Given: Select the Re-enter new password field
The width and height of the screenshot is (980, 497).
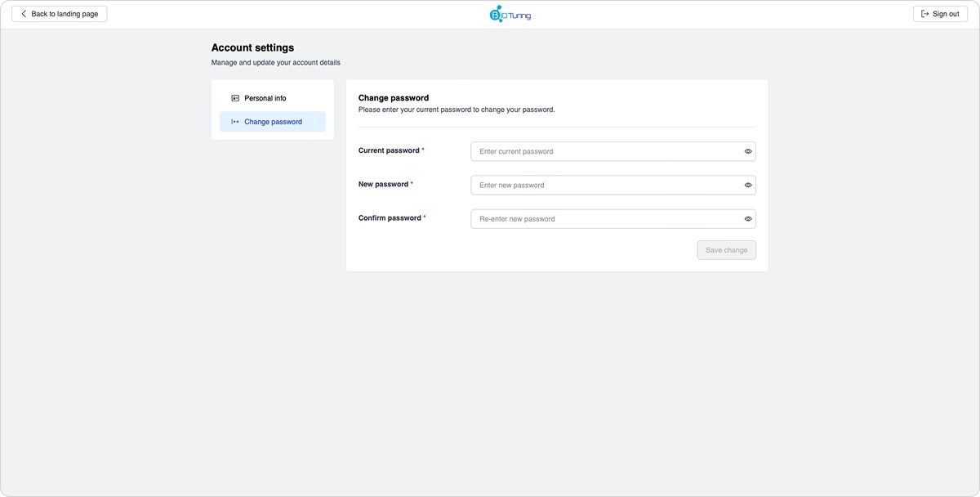Looking at the screenshot, I should point(604,219).
